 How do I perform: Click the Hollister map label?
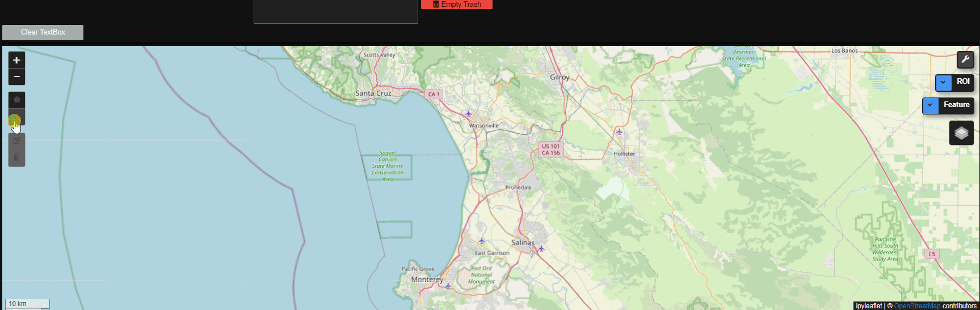pyautogui.click(x=624, y=154)
